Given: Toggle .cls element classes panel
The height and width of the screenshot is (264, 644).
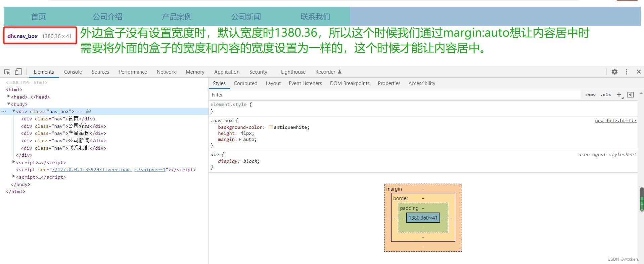Looking at the screenshot, I should coord(606,95).
